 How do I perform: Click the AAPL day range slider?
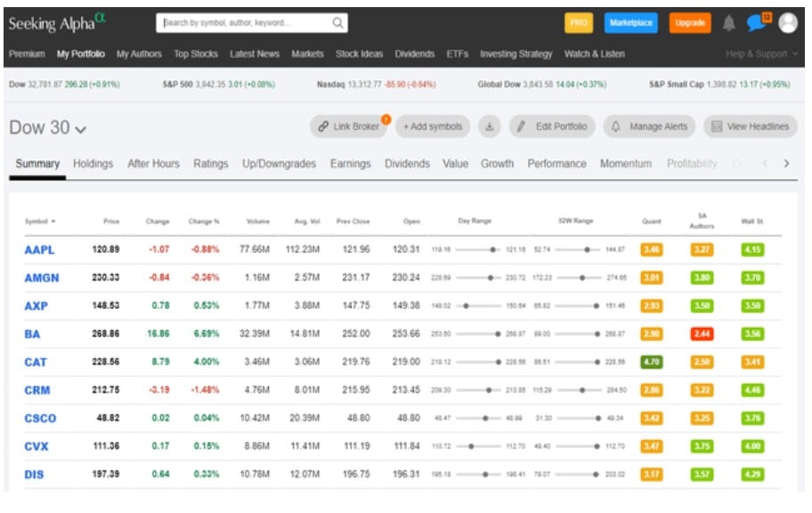coord(478,249)
